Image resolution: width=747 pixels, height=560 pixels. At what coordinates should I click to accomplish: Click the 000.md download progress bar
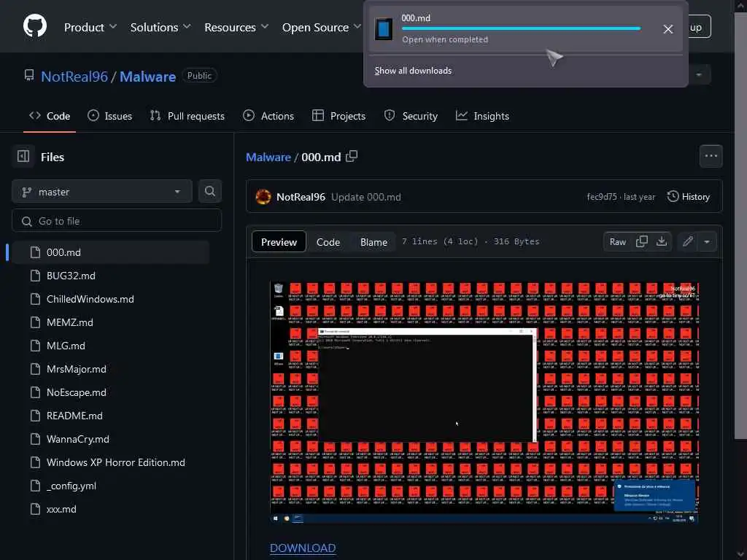click(x=521, y=28)
